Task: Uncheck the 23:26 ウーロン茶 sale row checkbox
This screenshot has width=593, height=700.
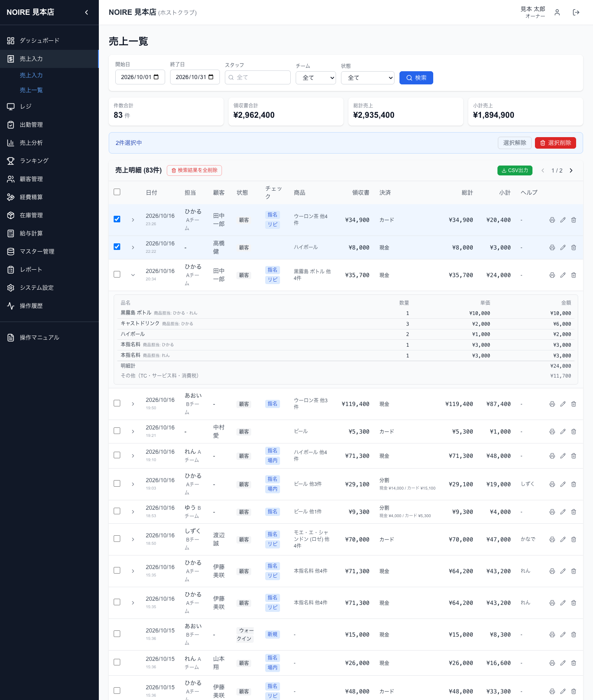Action: point(117,219)
